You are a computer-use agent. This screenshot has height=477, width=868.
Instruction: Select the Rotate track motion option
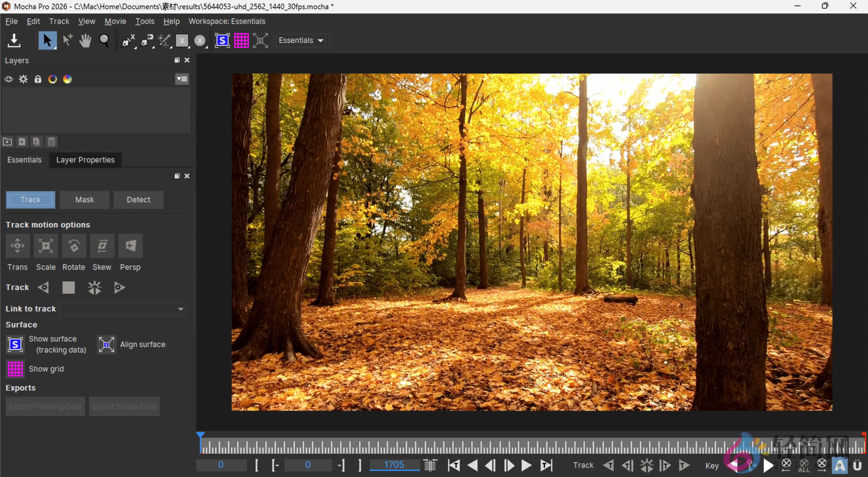[74, 246]
